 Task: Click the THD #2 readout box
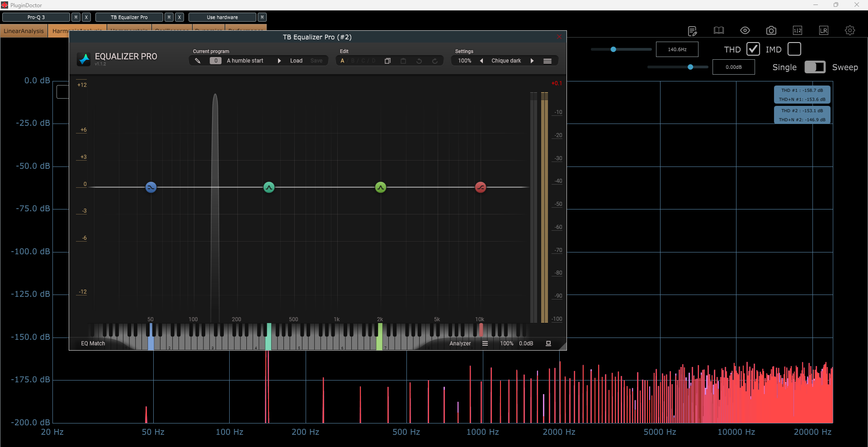point(802,115)
